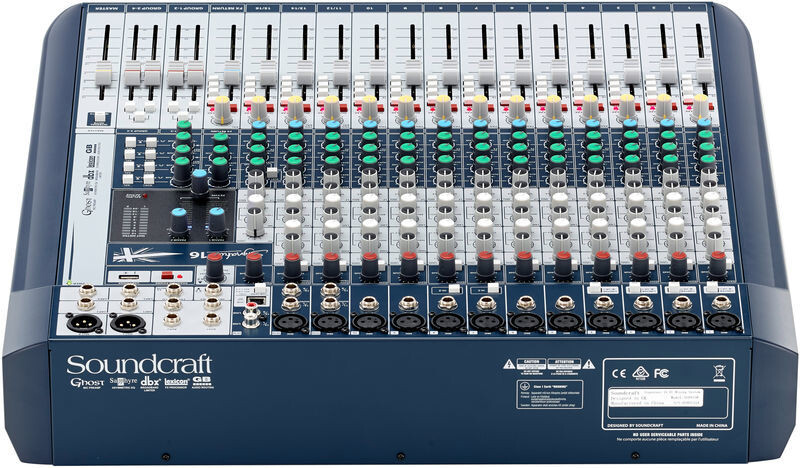Adjust the channel 7 fader
This screenshot has width=800, height=468.
[487, 73]
